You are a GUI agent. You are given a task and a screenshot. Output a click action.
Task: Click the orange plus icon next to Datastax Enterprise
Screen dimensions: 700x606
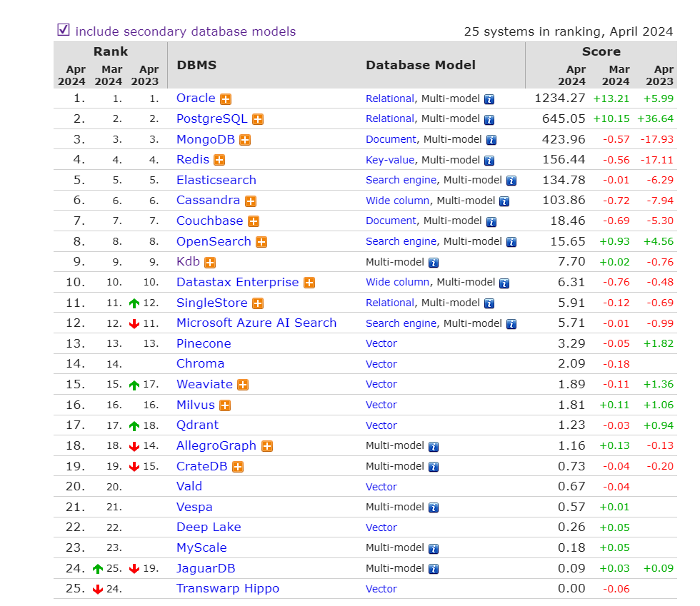(309, 283)
